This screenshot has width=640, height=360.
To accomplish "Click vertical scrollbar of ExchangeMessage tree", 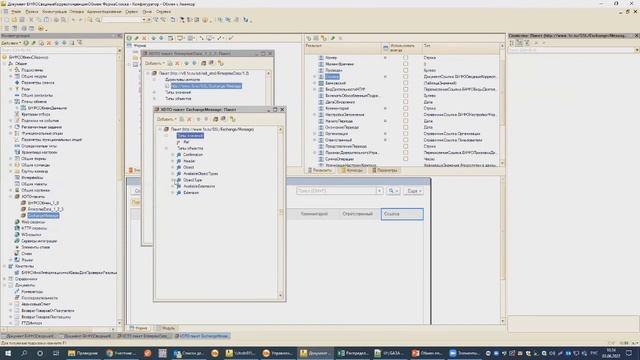I will 280,212.
